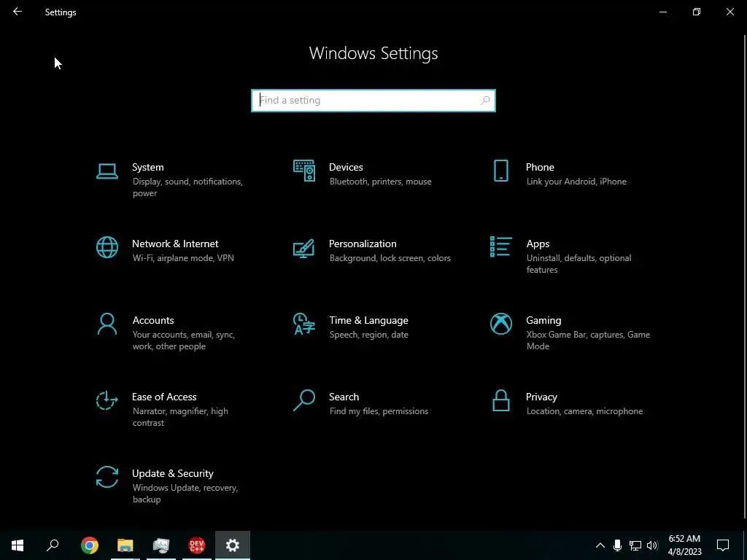The width and height of the screenshot is (747, 560).
Task: Click 'Xbox Game Bar, captures, Game Mode' text
Action: click(x=588, y=341)
